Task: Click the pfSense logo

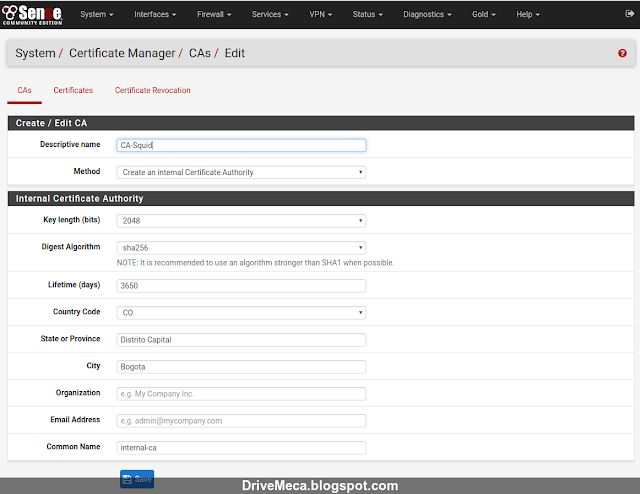Action: [32, 15]
